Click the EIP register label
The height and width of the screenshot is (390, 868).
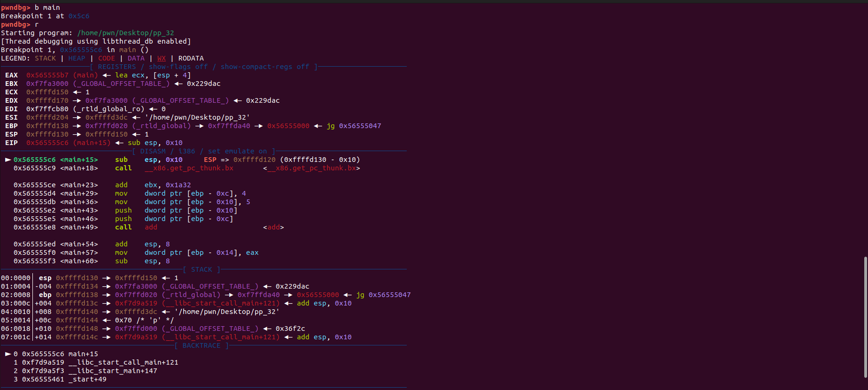11,143
